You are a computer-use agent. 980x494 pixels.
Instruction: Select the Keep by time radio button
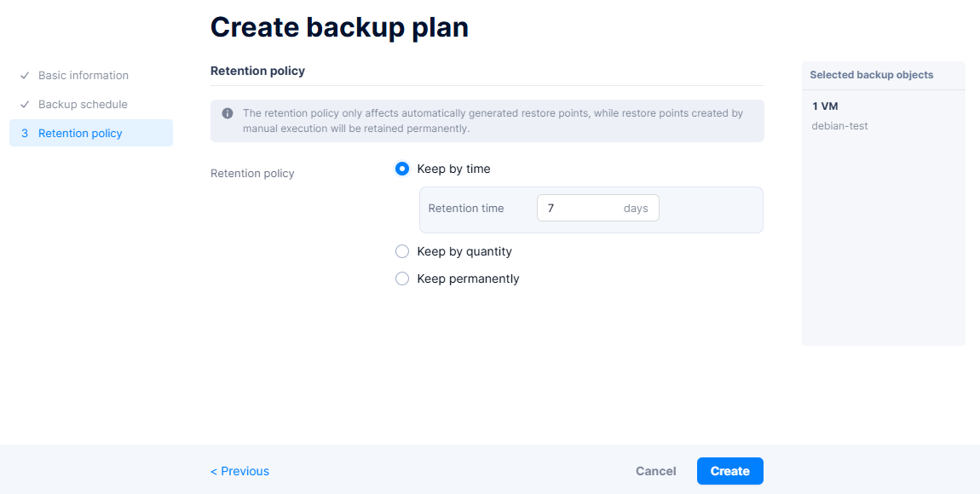pyautogui.click(x=402, y=169)
